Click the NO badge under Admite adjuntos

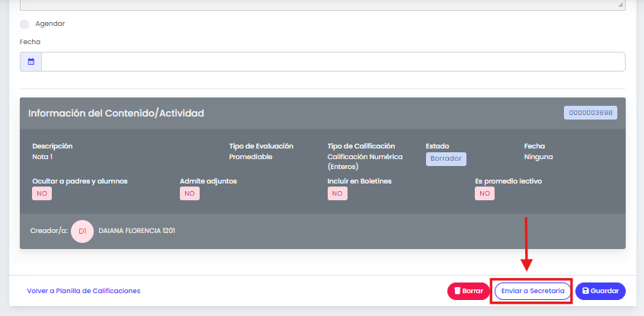coord(190,193)
